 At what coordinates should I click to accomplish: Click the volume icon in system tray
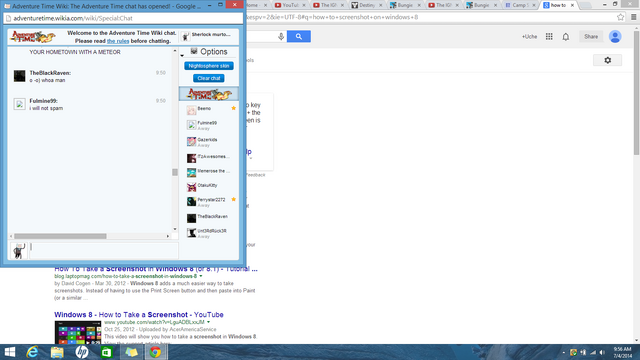click(602, 352)
